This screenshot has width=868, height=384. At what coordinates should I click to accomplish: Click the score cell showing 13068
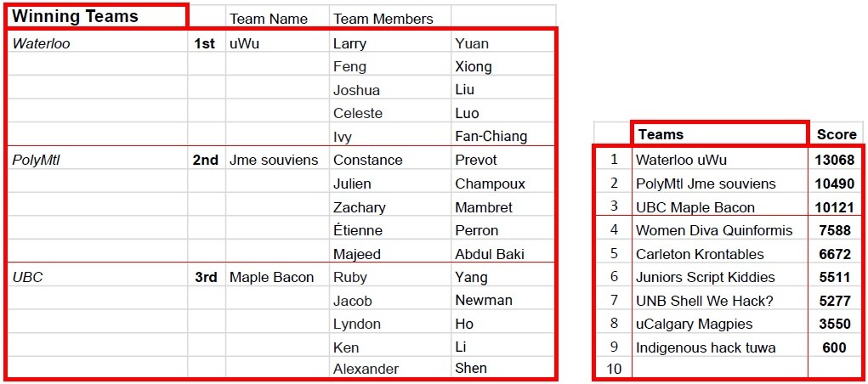click(837, 160)
